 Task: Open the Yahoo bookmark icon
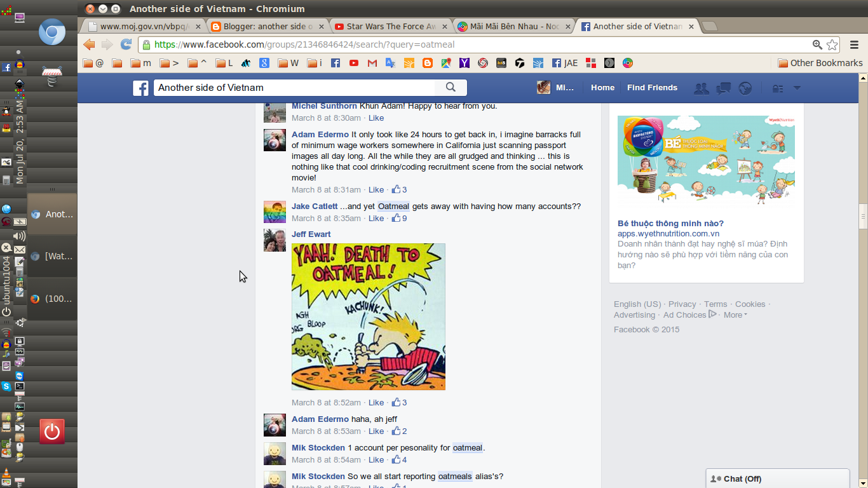pos(465,63)
